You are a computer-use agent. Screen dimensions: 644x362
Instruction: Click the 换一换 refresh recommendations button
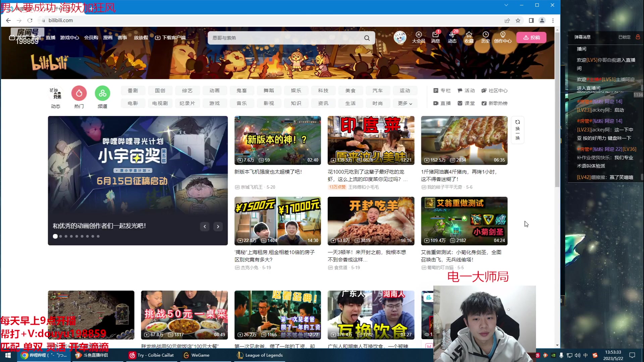pos(518,130)
